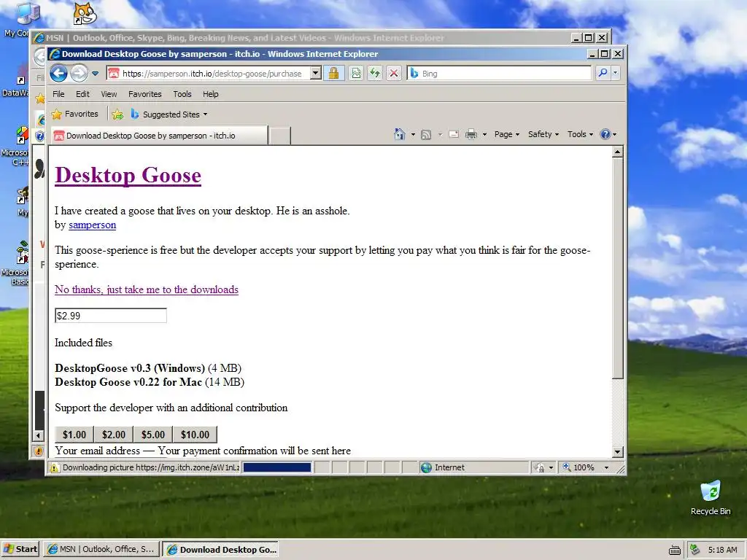Refresh the page with the Refresh icon
The image size is (747, 560).
click(375, 74)
